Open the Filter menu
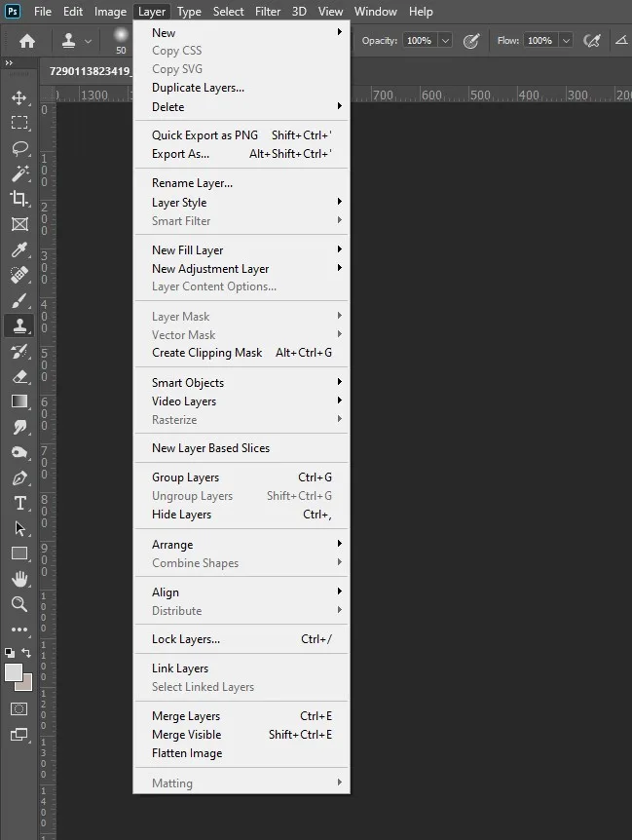The width and height of the screenshot is (632, 840). [268, 12]
